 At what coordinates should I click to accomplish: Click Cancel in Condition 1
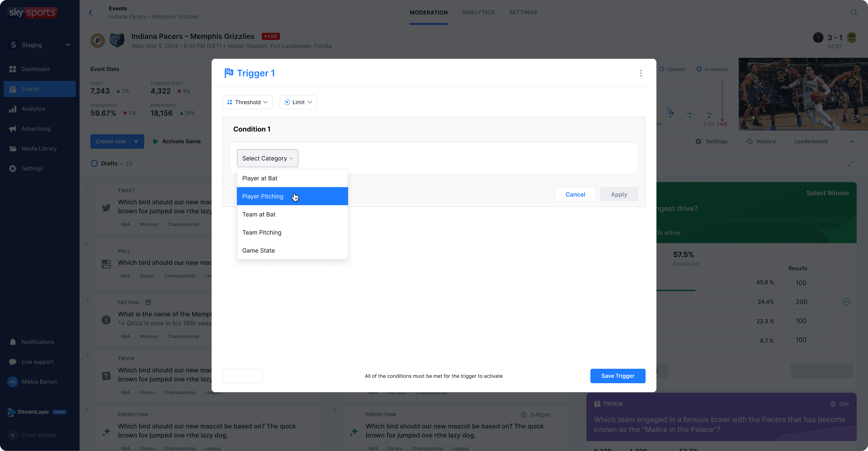(x=575, y=194)
